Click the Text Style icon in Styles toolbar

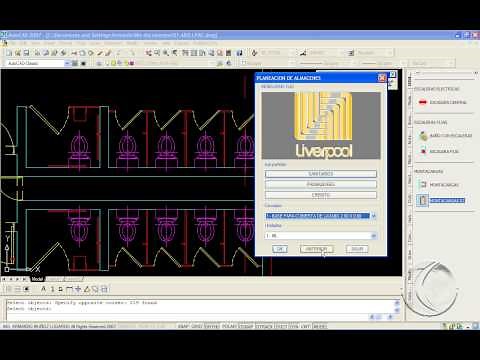254,53
